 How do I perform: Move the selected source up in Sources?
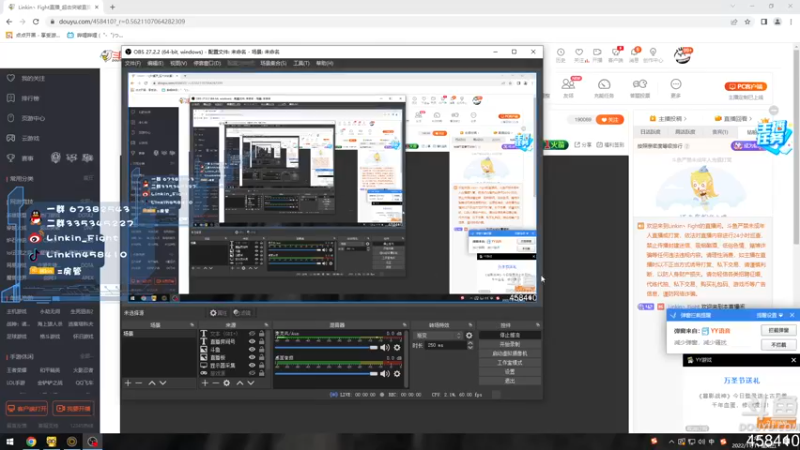(x=239, y=383)
